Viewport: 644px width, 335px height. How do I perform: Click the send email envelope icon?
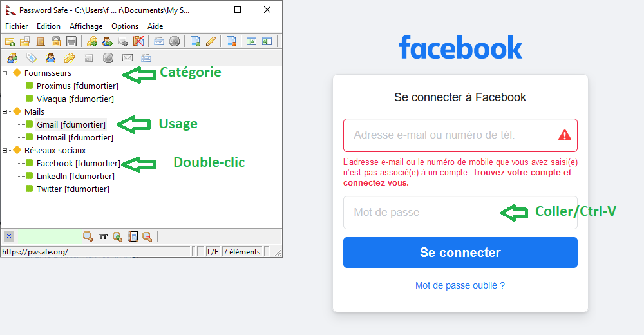click(128, 58)
